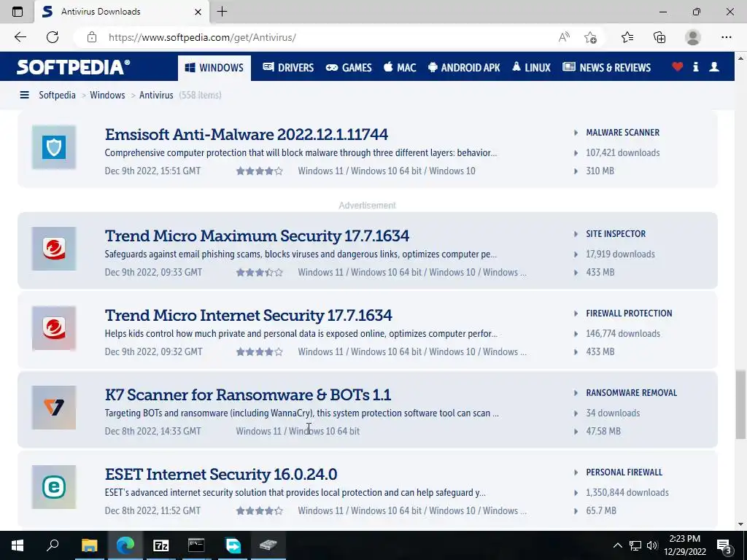Viewport: 747px width, 560px height.
Task: Go back using the browser back arrow
Action: [x=20, y=37]
